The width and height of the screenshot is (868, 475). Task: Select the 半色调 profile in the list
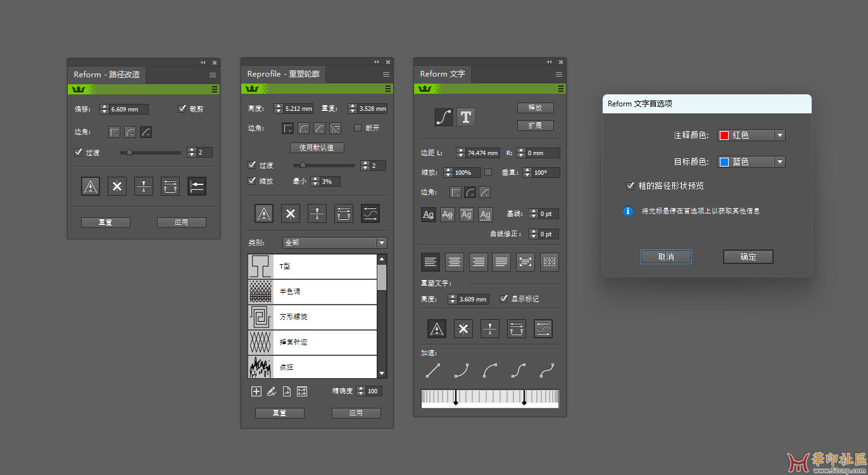tap(313, 291)
